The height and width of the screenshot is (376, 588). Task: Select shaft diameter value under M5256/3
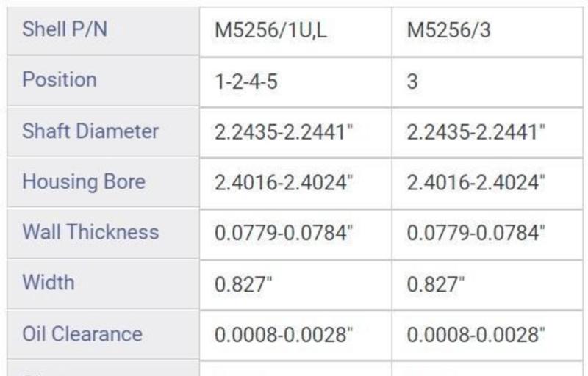(476, 132)
